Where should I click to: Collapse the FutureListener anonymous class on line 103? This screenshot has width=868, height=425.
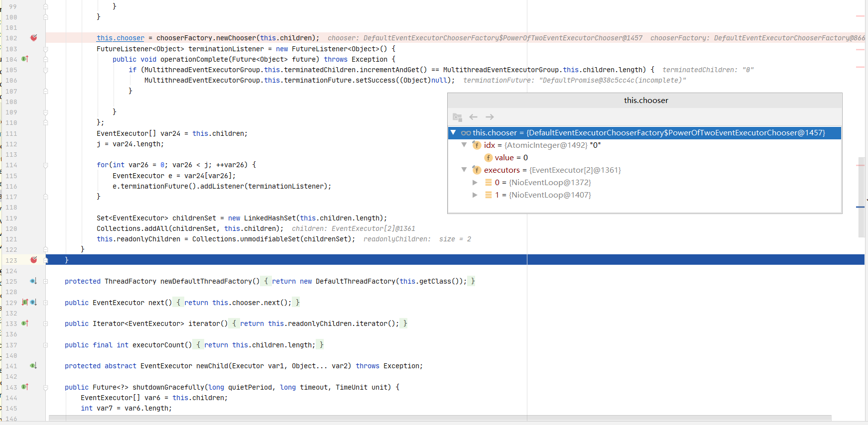pos(45,49)
